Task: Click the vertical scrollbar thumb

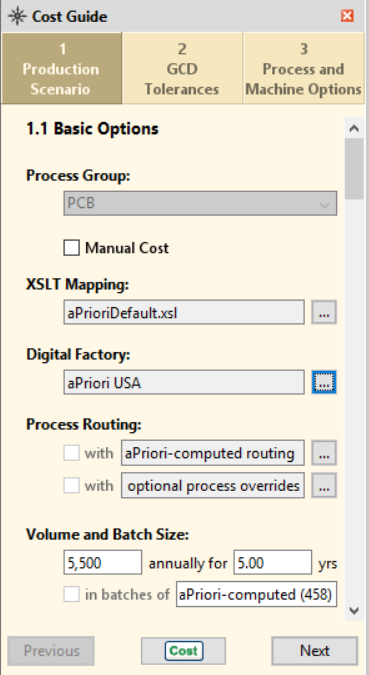Action: pos(354,169)
